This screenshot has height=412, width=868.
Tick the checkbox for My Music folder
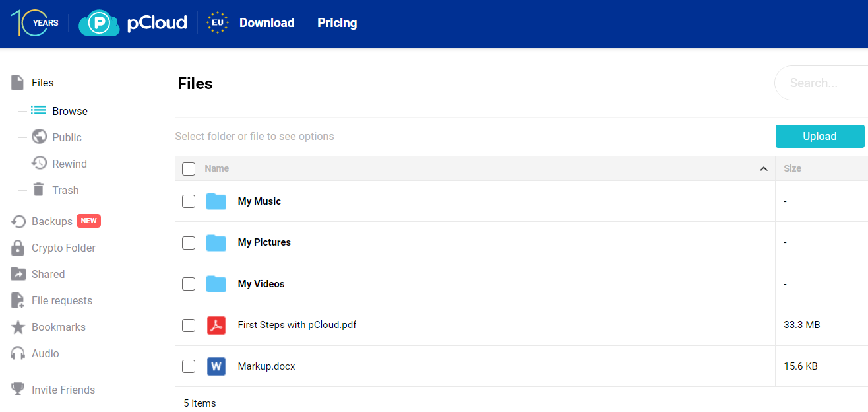pyautogui.click(x=189, y=201)
